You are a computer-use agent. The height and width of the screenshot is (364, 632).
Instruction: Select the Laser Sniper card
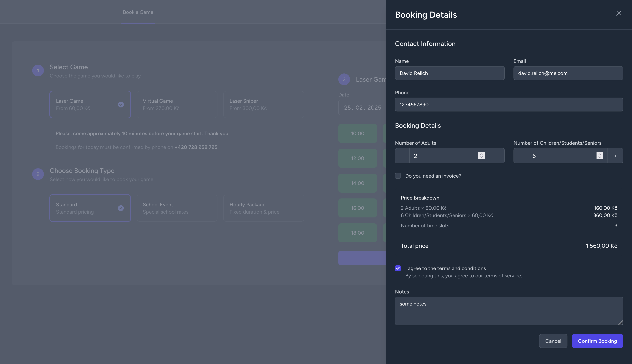pos(264,105)
